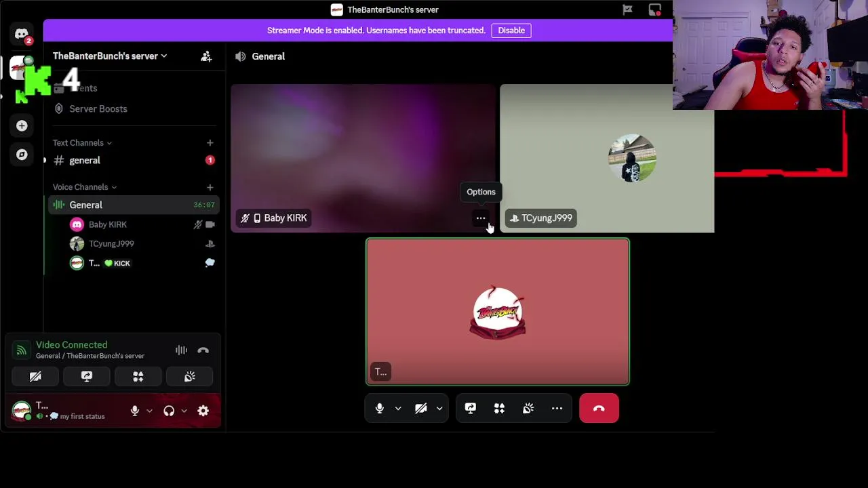Mute microphone in call controls
The height and width of the screenshot is (488, 868).
(379, 408)
